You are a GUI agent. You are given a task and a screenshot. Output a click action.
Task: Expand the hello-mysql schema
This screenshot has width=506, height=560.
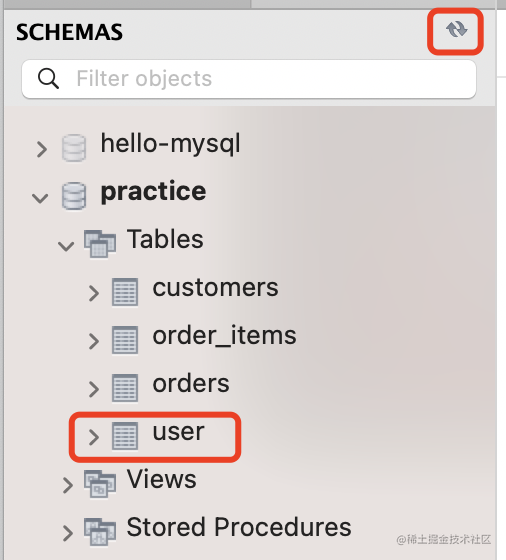click(42, 149)
